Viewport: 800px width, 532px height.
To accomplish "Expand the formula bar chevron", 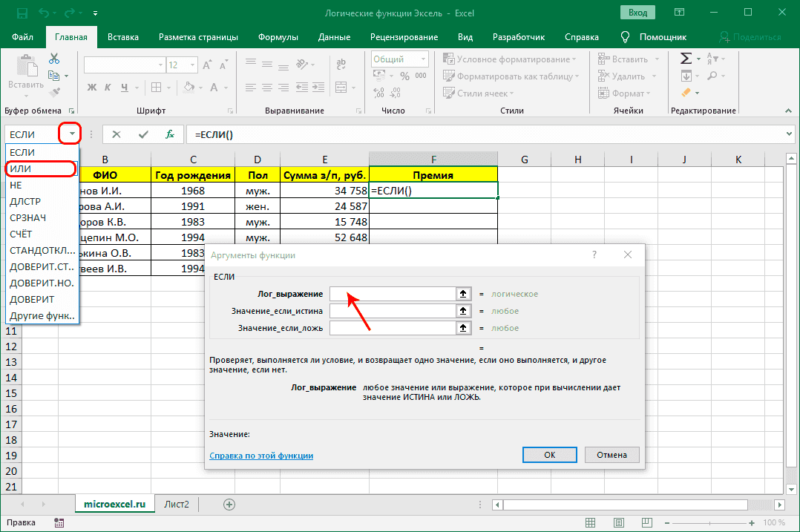I will pyautogui.click(x=789, y=134).
